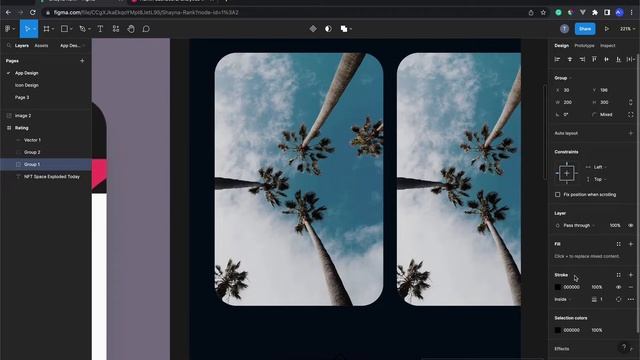Select the Move tool
640x360 pixels.
(x=27, y=29)
